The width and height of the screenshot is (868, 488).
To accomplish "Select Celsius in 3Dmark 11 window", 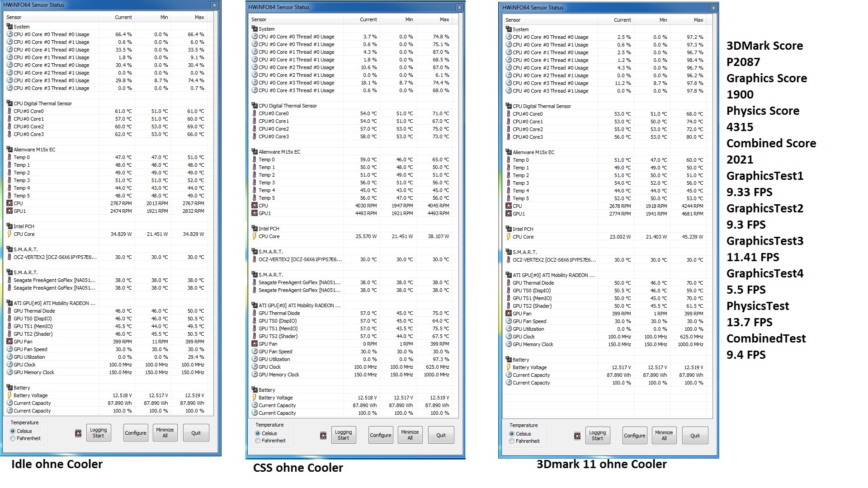I will tap(512, 434).
